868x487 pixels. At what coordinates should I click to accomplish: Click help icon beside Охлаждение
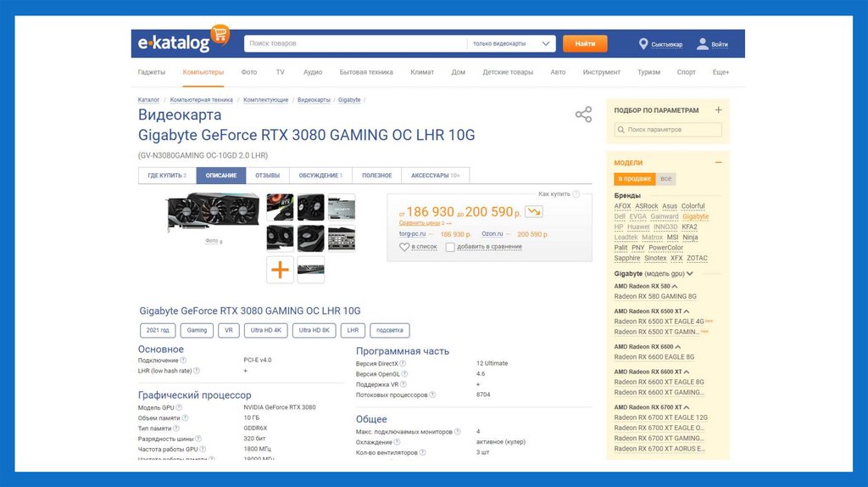tap(397, 442)
